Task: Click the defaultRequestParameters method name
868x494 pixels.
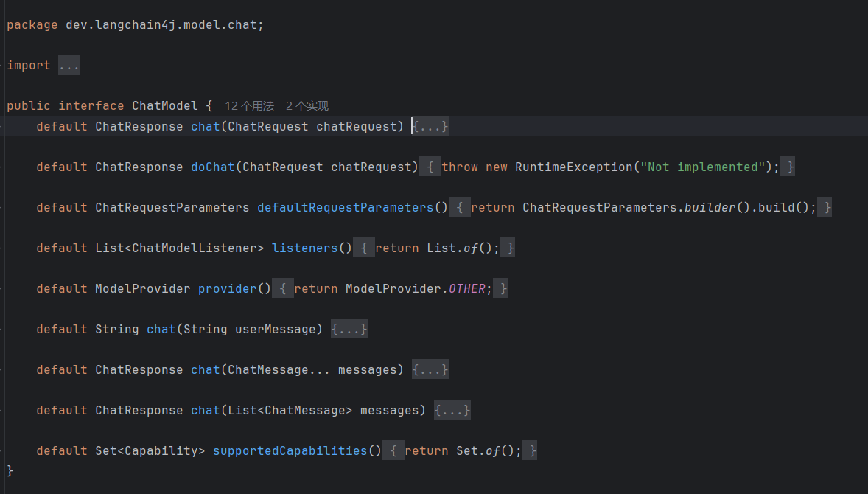Action: (345, 208)
